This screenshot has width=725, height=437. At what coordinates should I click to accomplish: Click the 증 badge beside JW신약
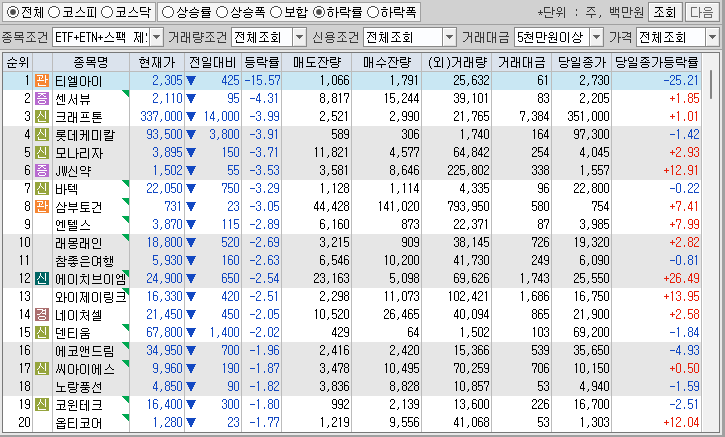(x=42, y=171)
